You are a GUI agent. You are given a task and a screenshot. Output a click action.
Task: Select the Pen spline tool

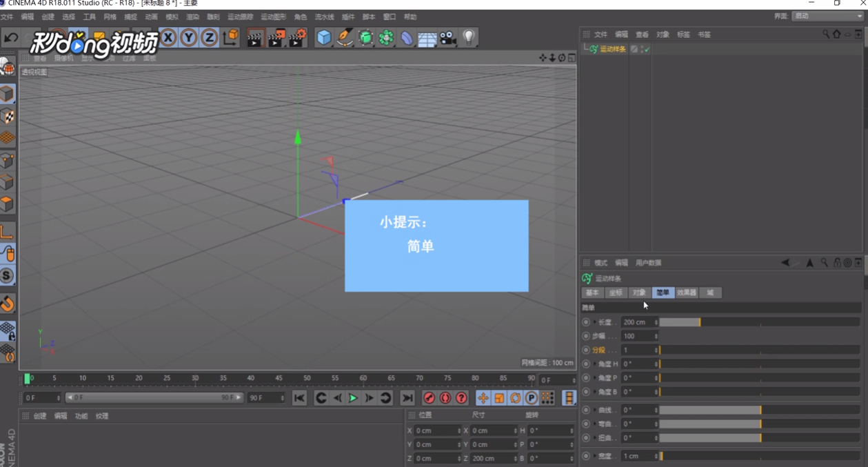(344, 38)
